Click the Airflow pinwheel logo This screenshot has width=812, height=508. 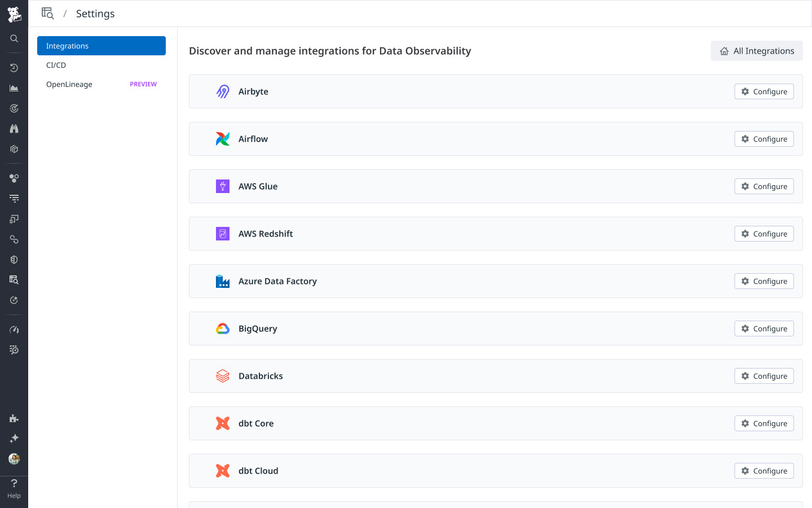coord(223,139)
